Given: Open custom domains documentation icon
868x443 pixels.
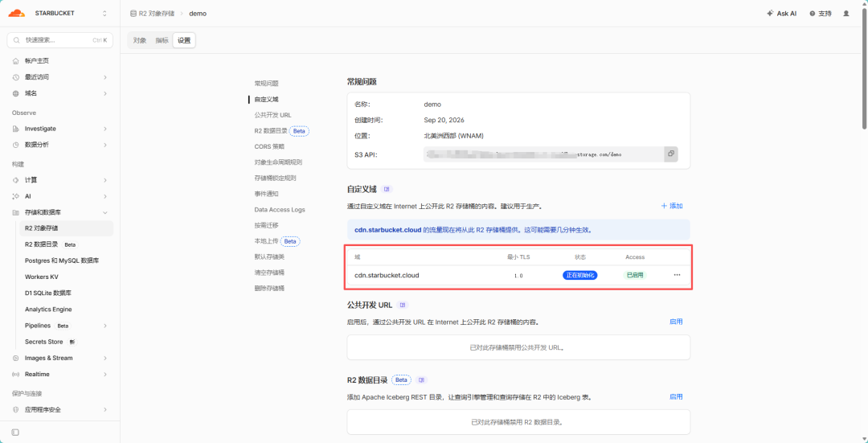Looking at the screenshot, I should click(x=387, y=190).
